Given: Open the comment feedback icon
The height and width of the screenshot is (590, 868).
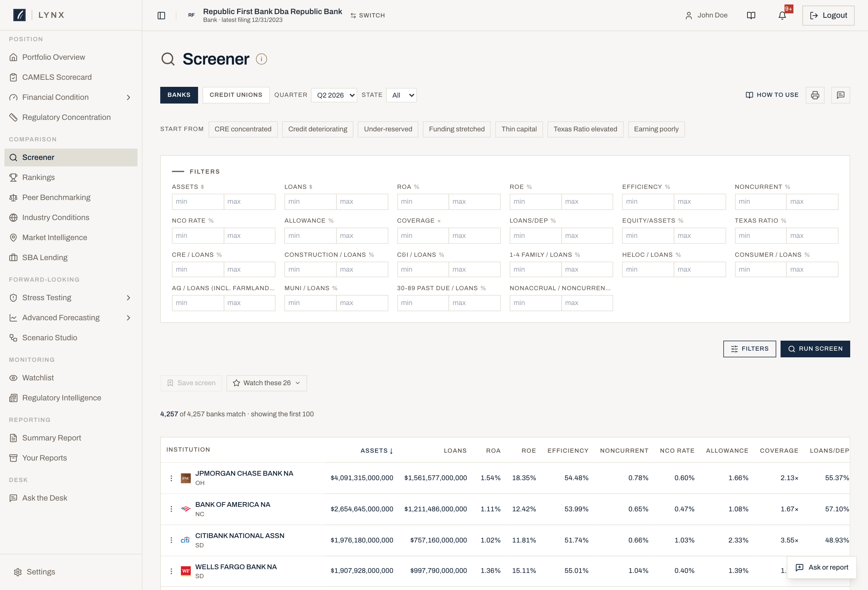Looking at the screenshot, I should click(841, 95).
